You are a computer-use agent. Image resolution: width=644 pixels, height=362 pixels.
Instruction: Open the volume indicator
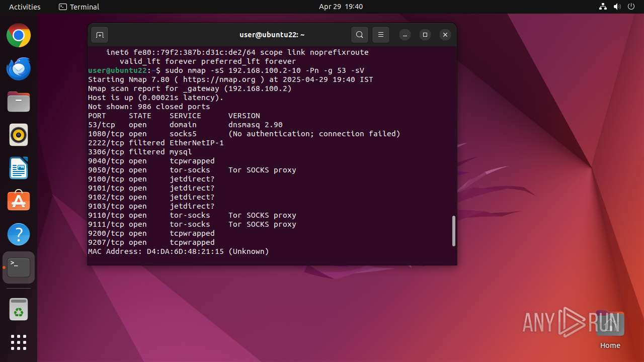click(x=617, y=7)
